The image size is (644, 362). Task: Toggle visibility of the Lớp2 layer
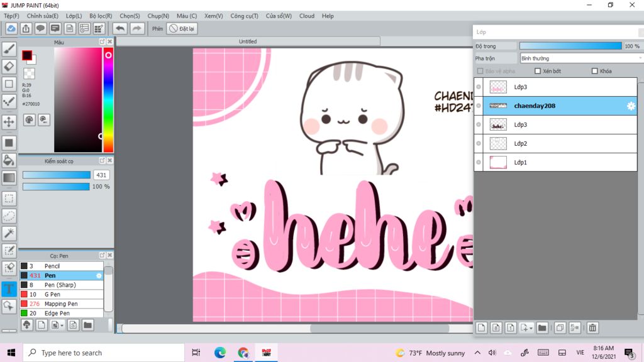tap(479, 144)
